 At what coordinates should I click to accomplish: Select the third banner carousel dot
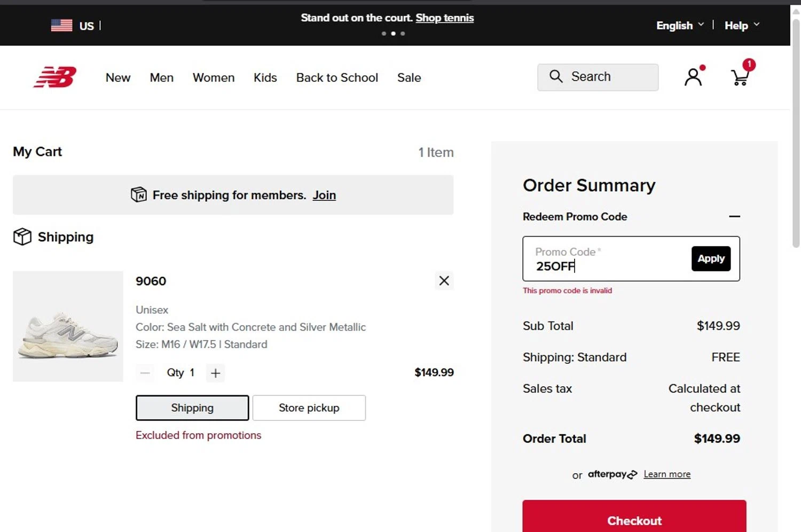[403, 34]
